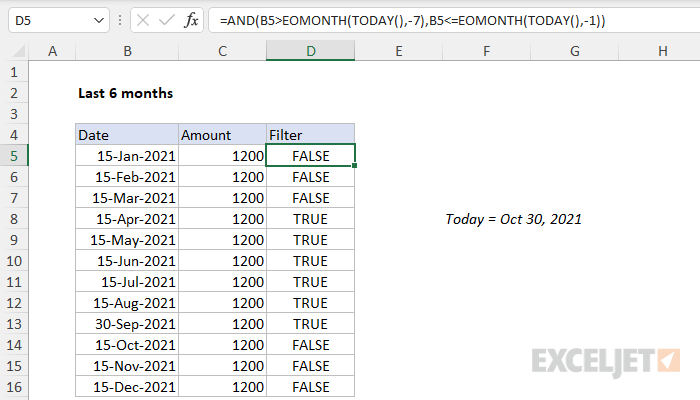Select row 5 header
The width and height of the screenshot is (700, 400).
coord(14,156)
